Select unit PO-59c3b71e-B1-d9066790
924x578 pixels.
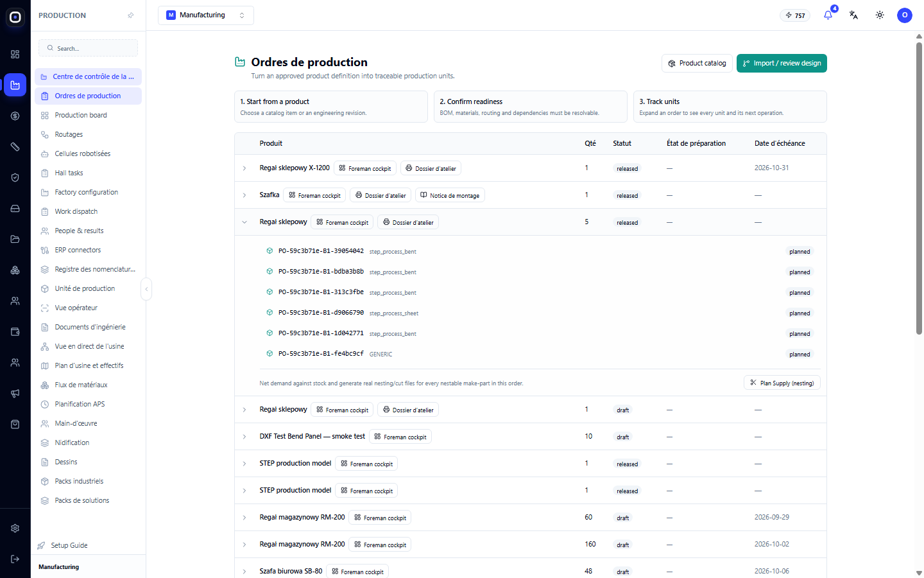(321, 313)
